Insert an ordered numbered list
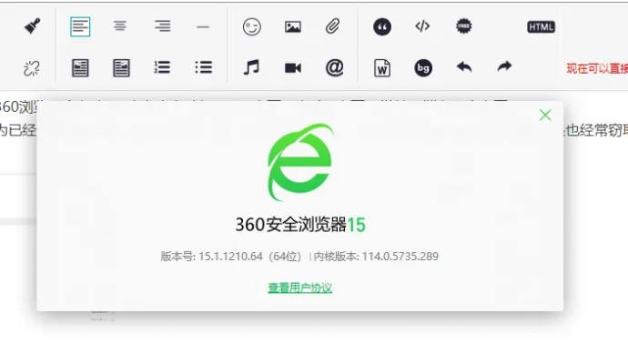This screenshot has height=364, width=628. 162,67
